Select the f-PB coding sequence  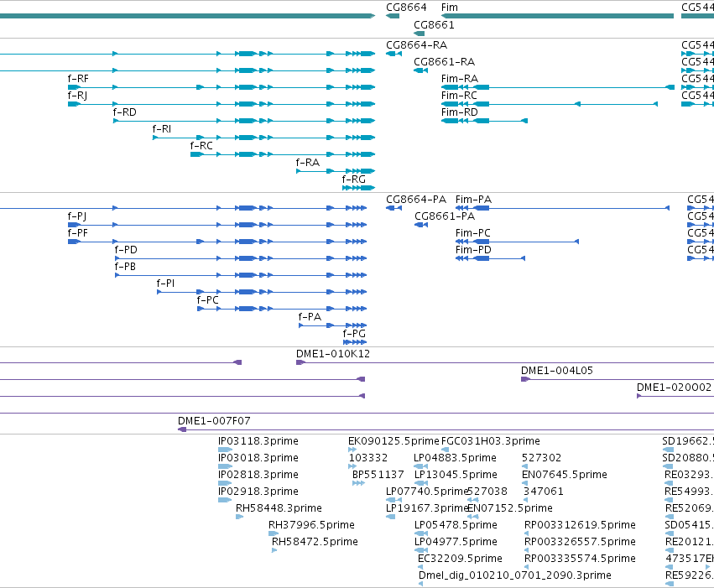pos(241,275)
